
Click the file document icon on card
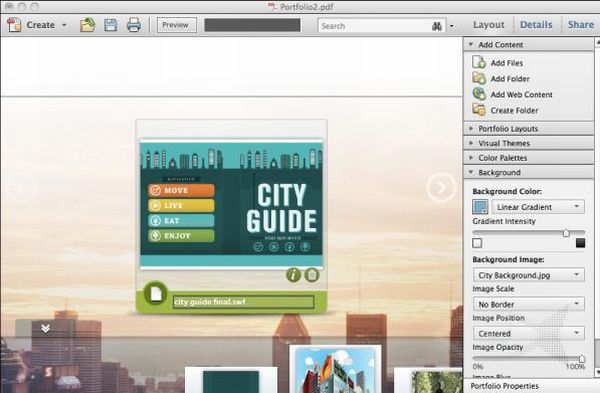pyautogui.click(x=155, y=294)
